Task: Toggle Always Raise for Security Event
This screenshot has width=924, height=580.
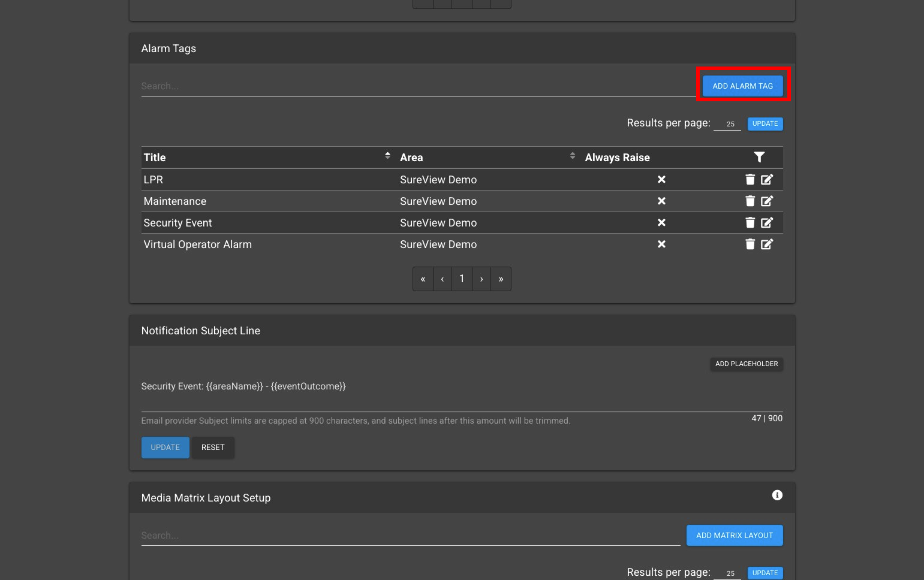Action: pyautogui.click(x=661, y=222)
